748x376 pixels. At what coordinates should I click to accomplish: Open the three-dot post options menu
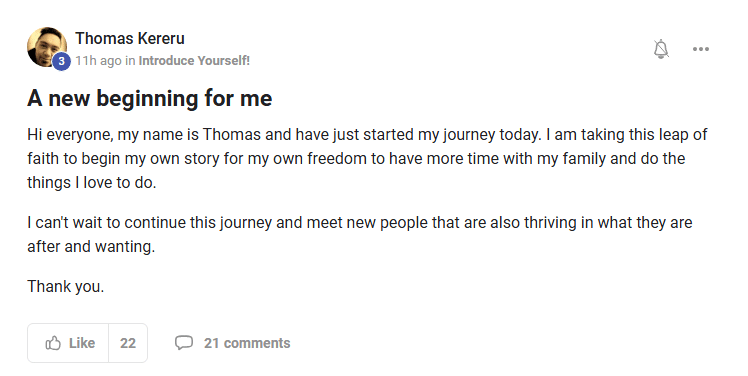point(701,49)
